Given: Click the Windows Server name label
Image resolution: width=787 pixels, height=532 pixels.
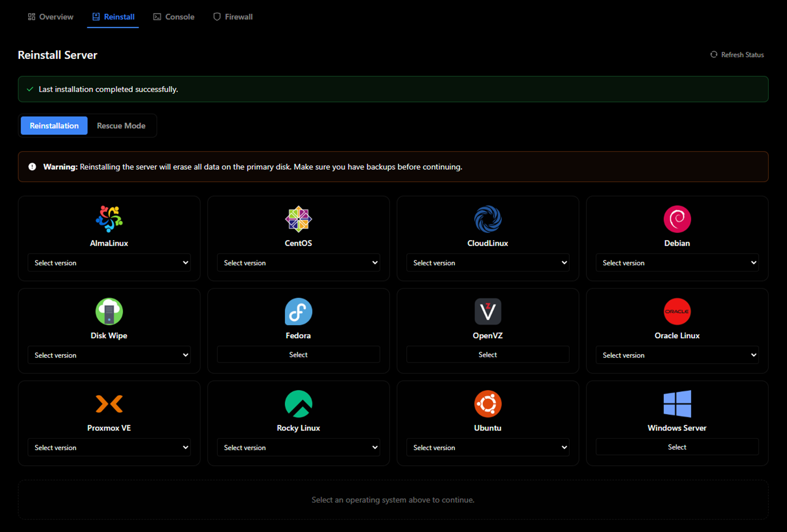Looking at the screenshot, I should coord(677,428).
